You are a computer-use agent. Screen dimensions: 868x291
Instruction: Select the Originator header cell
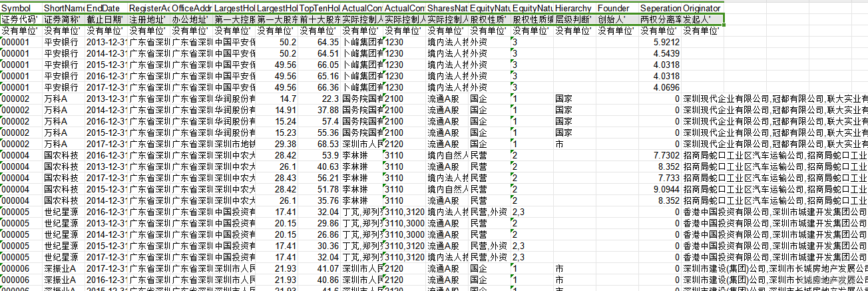(703, 7)
